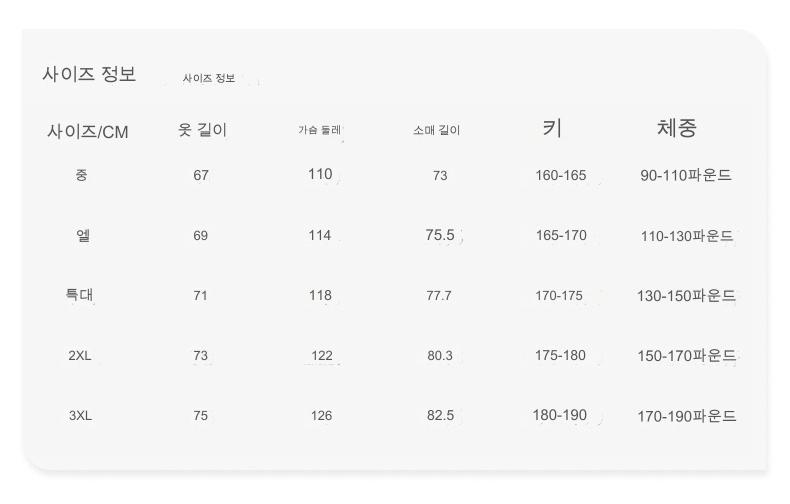Click the 키 column header
This screenshot has width=790, height=504.
pyautogui.click(x=552, y=128)
